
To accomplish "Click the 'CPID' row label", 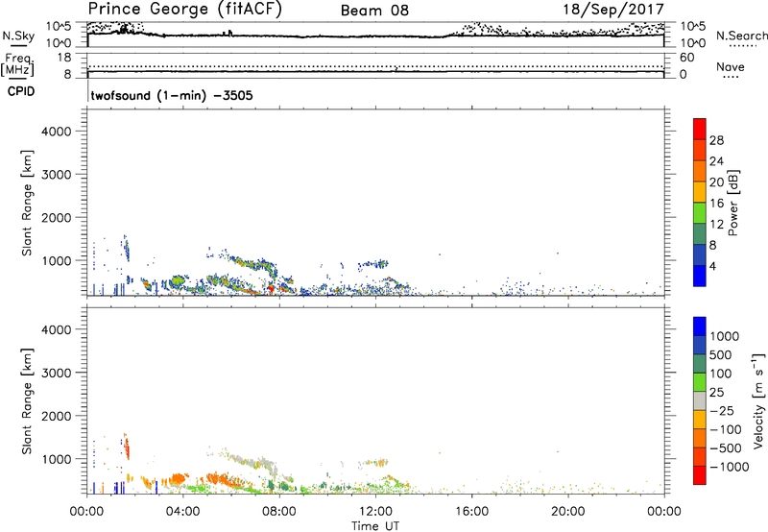I will 21,91.
